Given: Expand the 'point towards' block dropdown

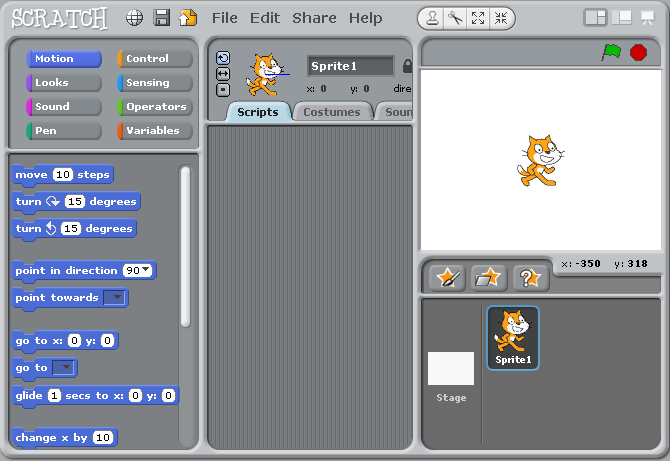Looking at the screenshot, I should pos(116,298).
